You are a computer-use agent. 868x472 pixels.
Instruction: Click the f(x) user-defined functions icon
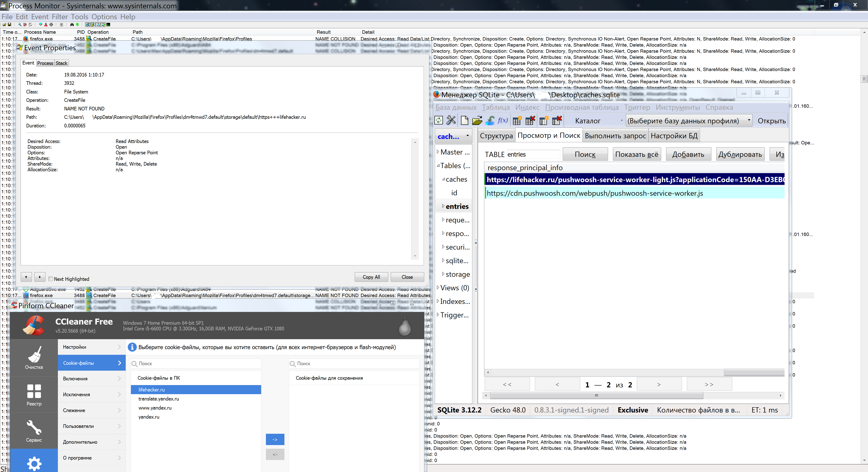point(503,120)
